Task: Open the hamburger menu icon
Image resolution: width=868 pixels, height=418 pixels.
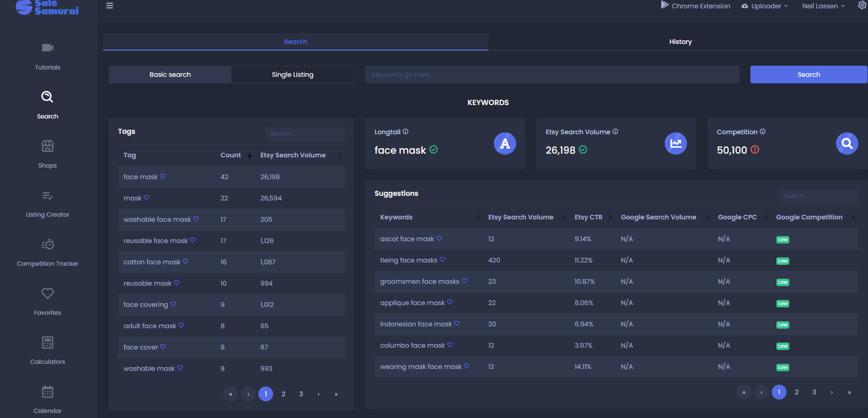Action: pyautogui.click(x=110, y=6)
